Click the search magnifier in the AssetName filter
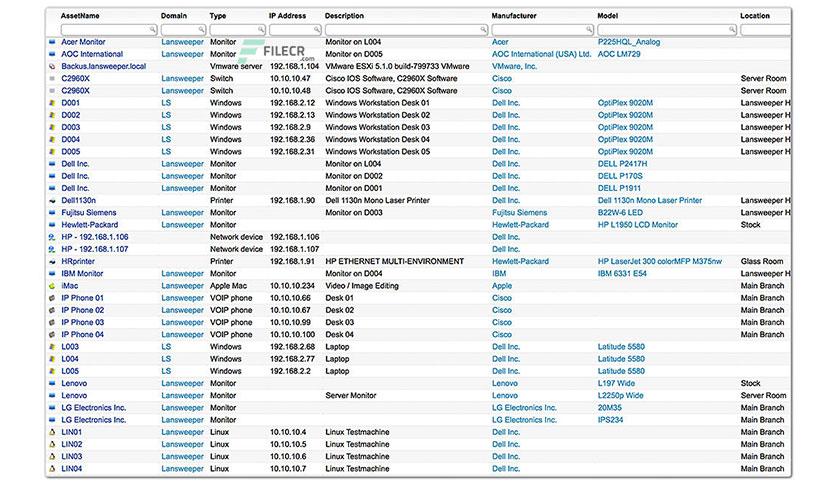 coord(152,30)
